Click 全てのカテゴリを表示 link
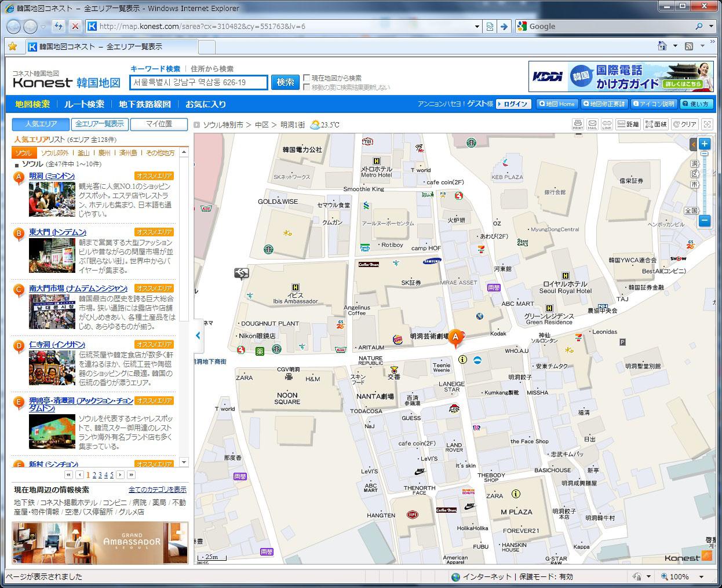 [158, 490]
